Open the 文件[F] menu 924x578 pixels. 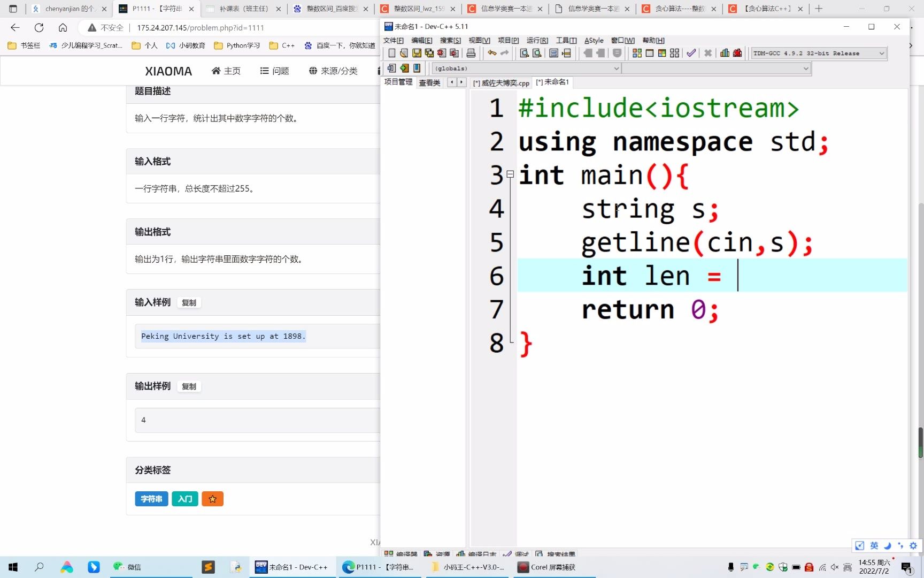pyautogui.click(x=393, y=40)
